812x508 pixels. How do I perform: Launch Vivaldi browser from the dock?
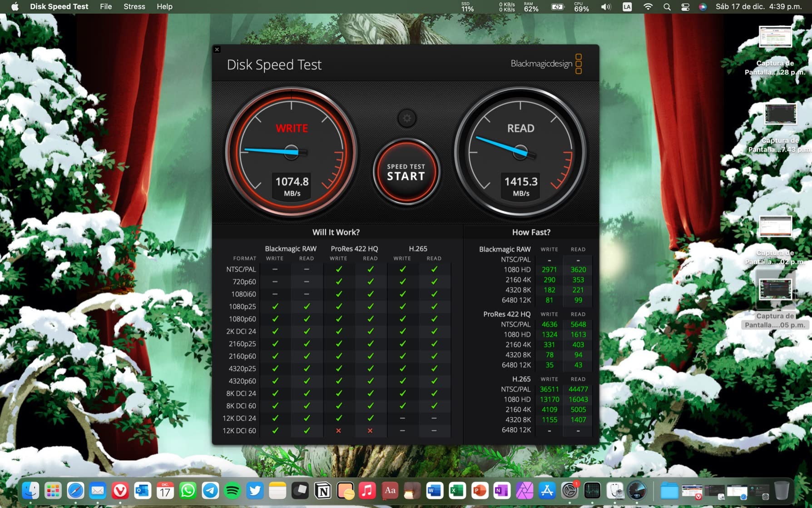(120, 491)
